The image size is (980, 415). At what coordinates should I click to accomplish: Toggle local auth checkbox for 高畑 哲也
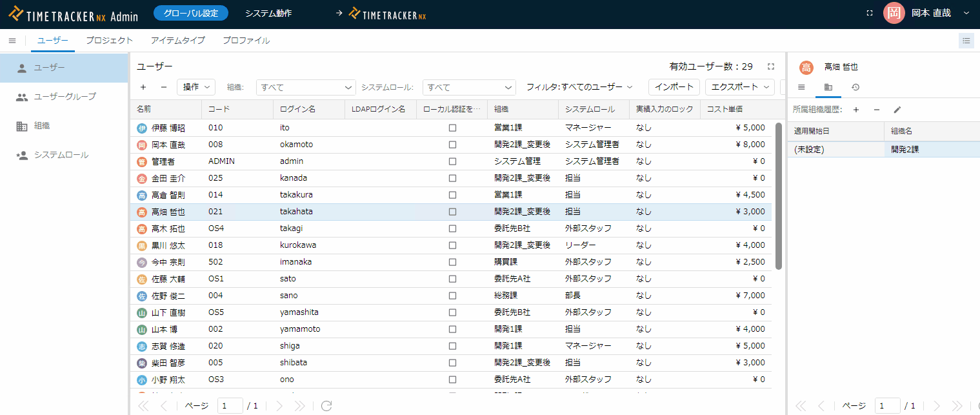(x=452, y=212)
